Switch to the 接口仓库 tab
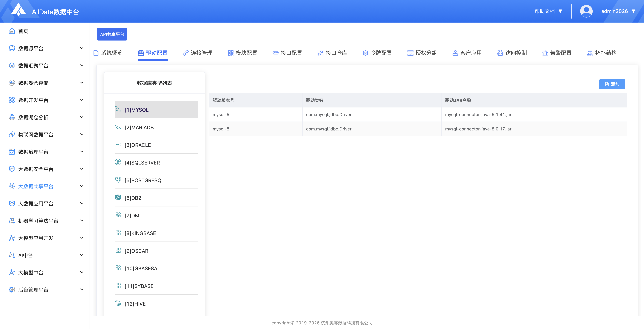 tap(332, 53)
